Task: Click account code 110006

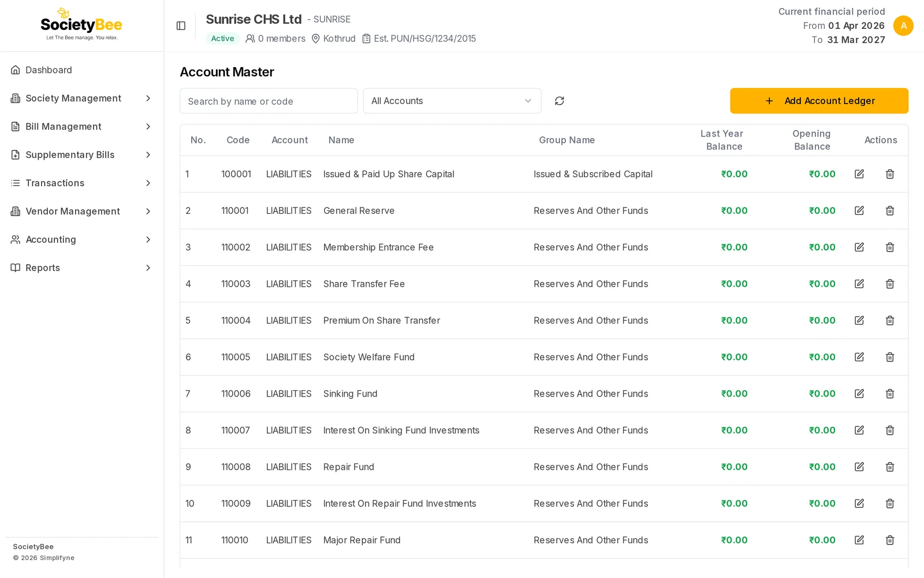Action: (236, 394)
